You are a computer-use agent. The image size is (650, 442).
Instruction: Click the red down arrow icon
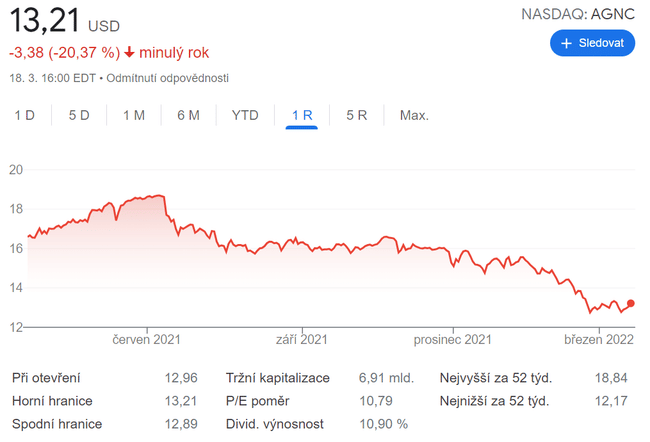[x=130, y=52]
